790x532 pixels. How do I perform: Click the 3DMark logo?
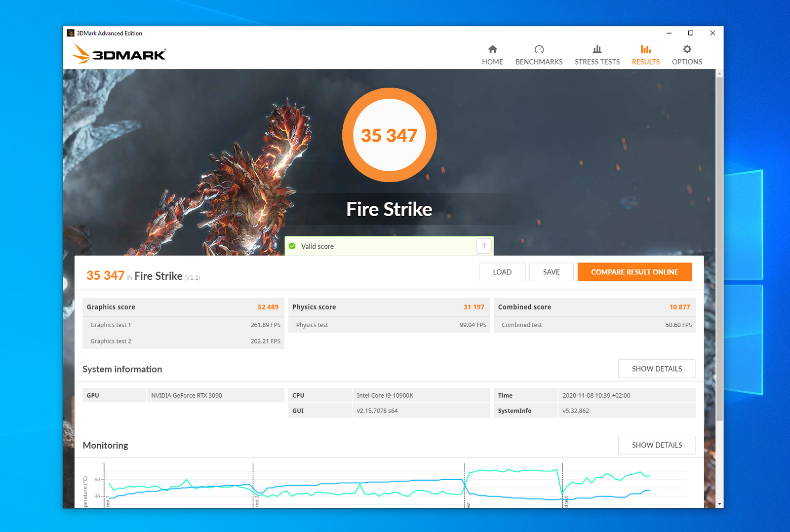tap(119, 54)
